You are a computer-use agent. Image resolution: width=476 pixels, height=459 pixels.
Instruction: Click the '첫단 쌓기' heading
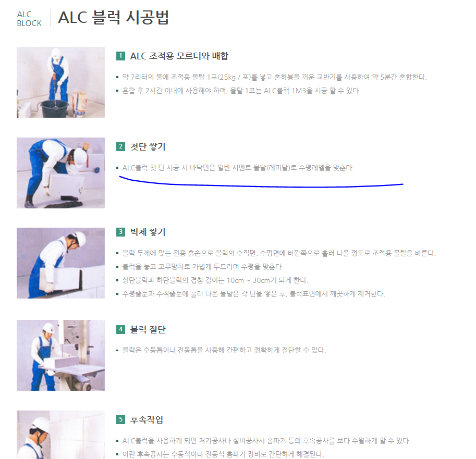tap(148, 146)
